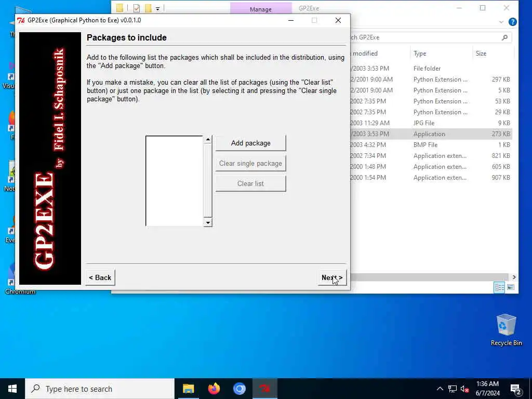Select the 273 KB Application row
This screenshot has width=532, height=399.
[431, 134]
